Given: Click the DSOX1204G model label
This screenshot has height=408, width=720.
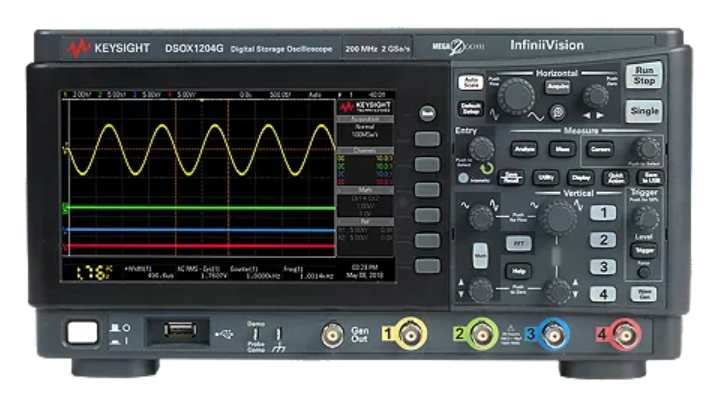Looking at the screenshot, I should tap(194, 48).
